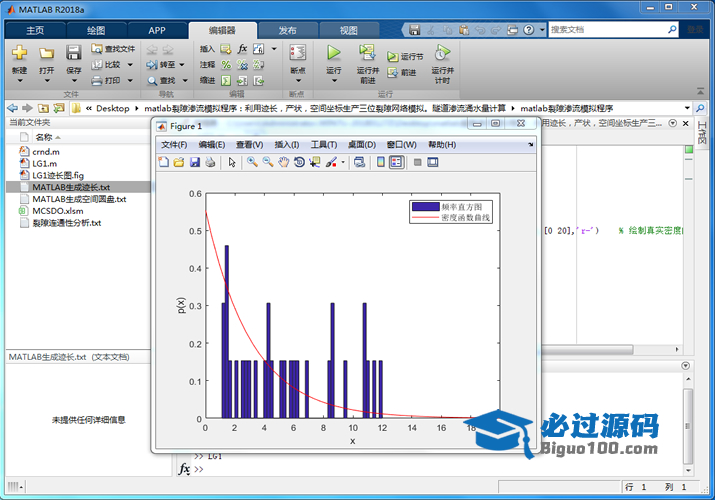The image size is (715, 500).
Task: Click the Link Plot icon in Figure toolbar
Action: [x=359, y=162]
